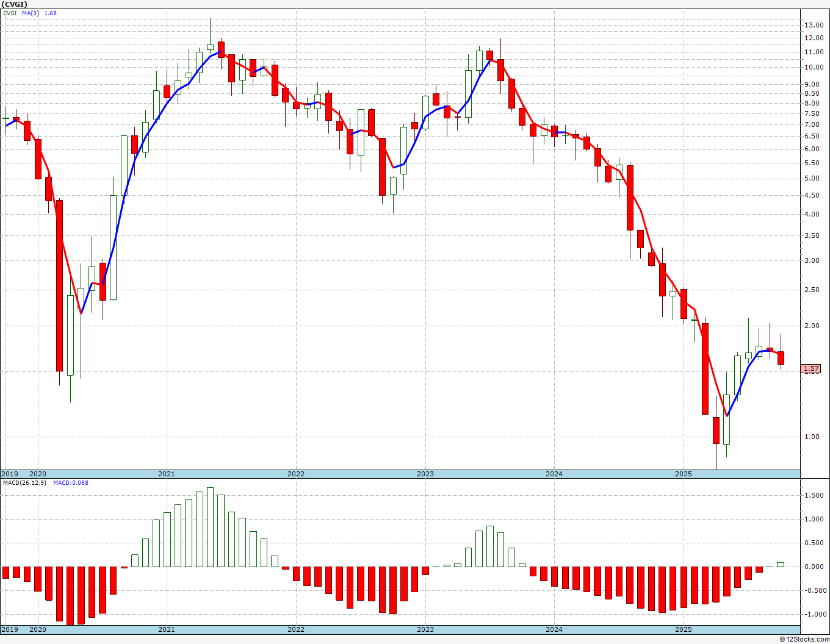Click the highlighted current price tag 1.57

[x=811, y=368]
